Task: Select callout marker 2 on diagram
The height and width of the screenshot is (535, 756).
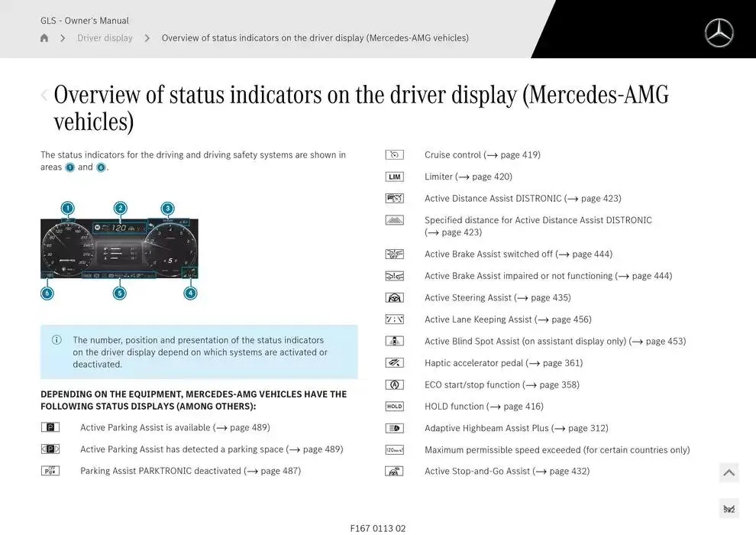Action: tap(121, 209)
